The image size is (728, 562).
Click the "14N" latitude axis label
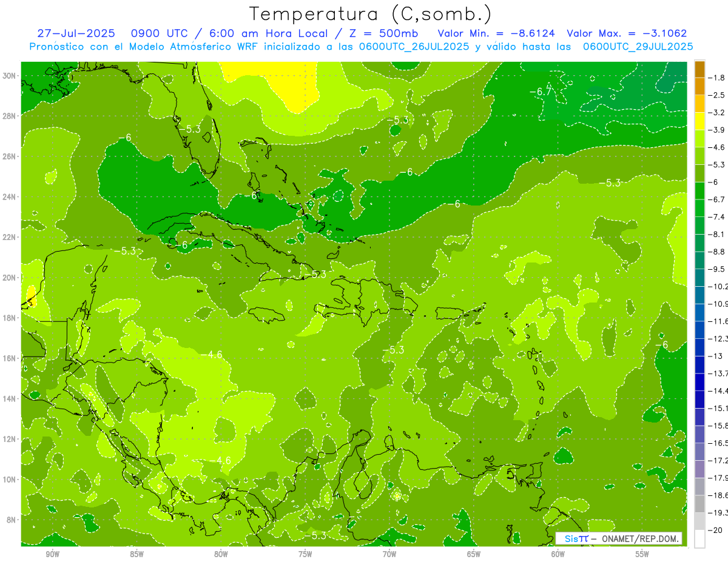[x=8, y=399]
